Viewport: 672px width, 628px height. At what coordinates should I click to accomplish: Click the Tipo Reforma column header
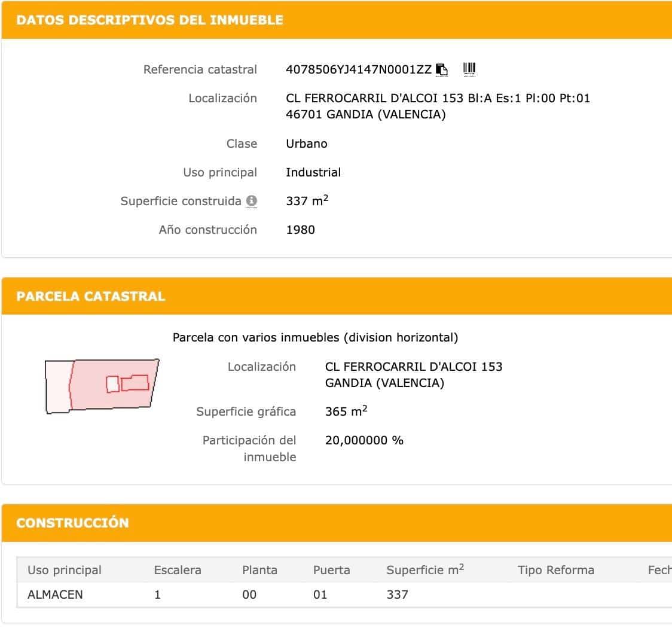(x=556, y=570)
